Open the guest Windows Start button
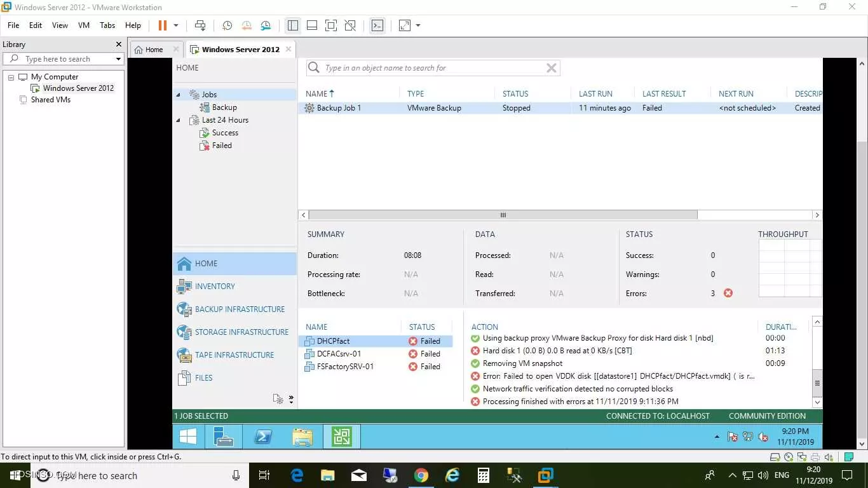The image size is (868, 488). (x=188, y=437)
